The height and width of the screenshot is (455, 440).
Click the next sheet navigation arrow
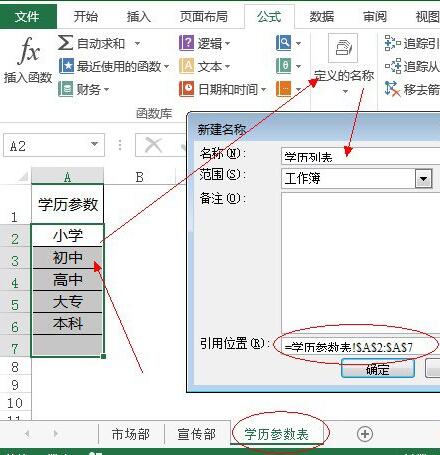click(55, 434)
